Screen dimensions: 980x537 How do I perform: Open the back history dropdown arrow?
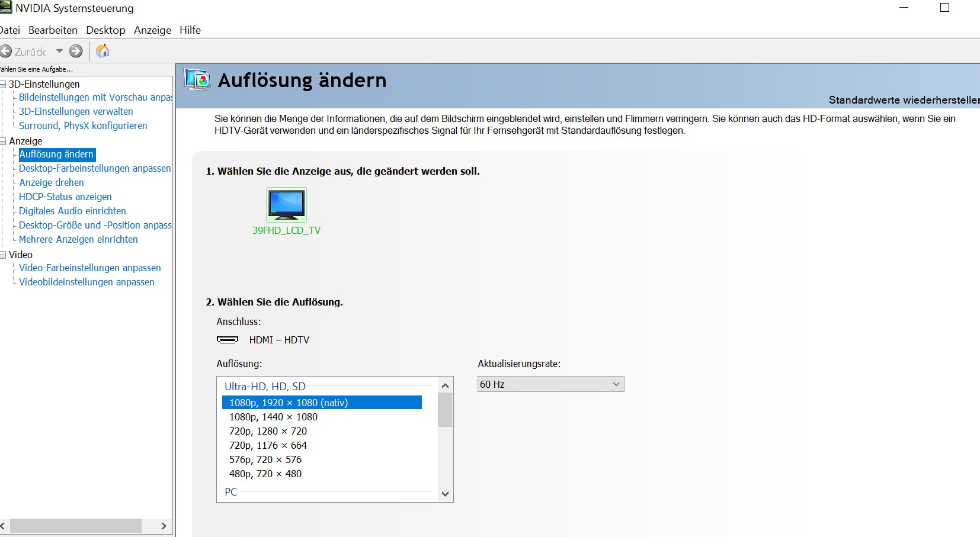point(59,52)
